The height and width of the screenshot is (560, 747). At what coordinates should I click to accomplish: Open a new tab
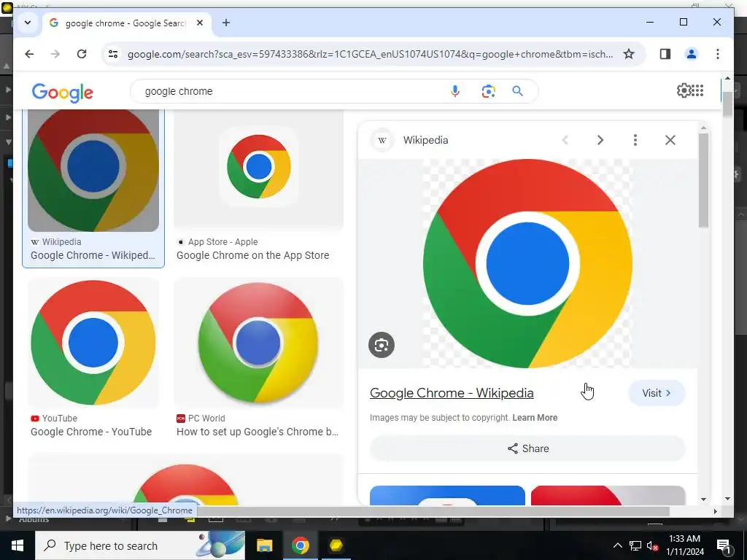click(x=226, y=23)
